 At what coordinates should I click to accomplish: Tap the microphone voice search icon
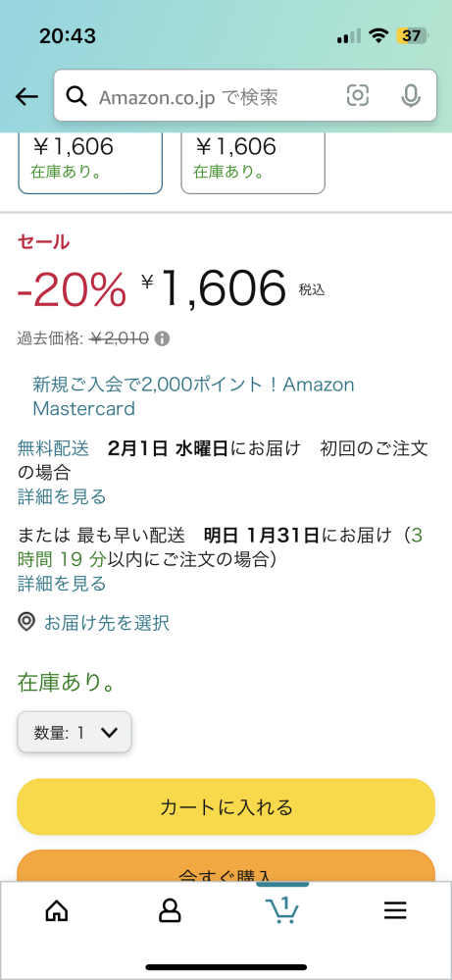point(410,96)
